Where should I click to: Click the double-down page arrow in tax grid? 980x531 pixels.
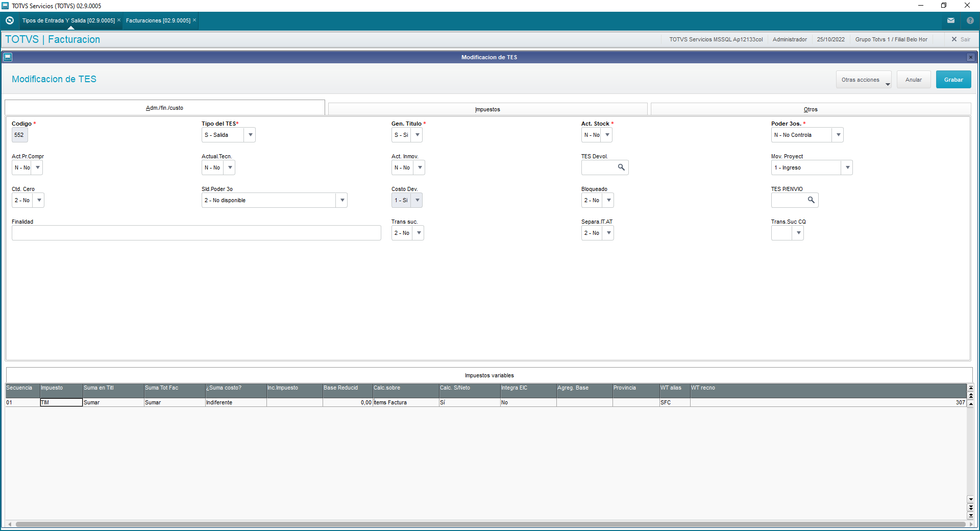pos(971,508)
